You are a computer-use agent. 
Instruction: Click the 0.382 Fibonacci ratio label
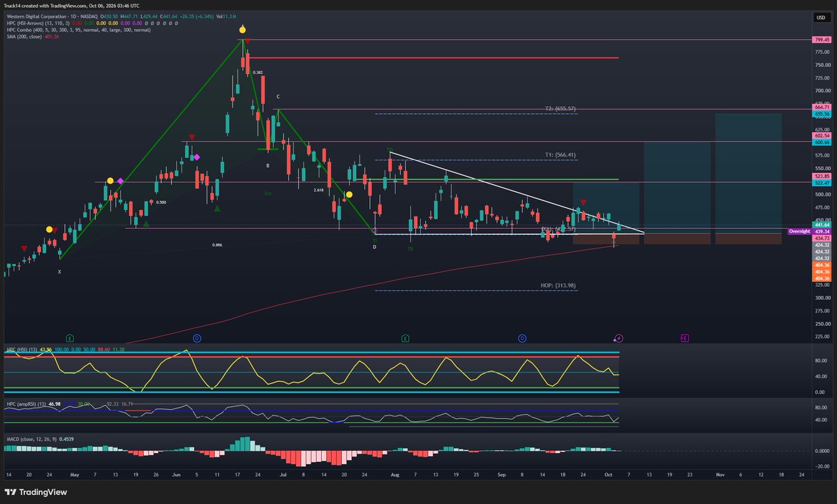tap(258, 73)
